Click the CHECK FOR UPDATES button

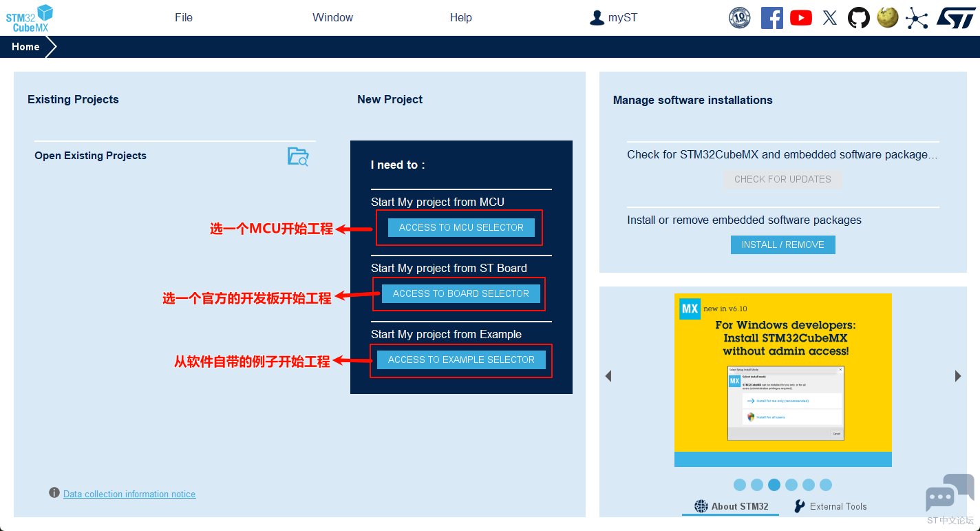[782, 179]
